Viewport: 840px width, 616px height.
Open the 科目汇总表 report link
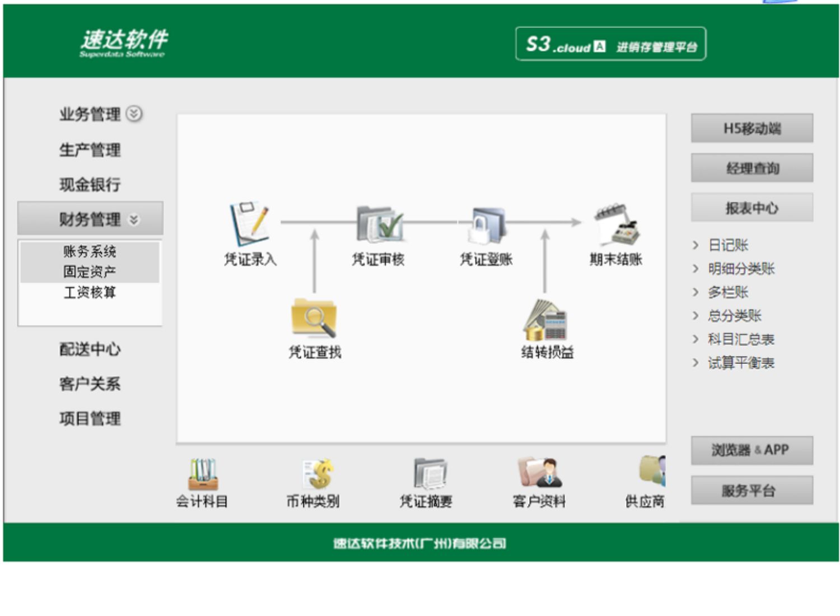tap(741, 339)
